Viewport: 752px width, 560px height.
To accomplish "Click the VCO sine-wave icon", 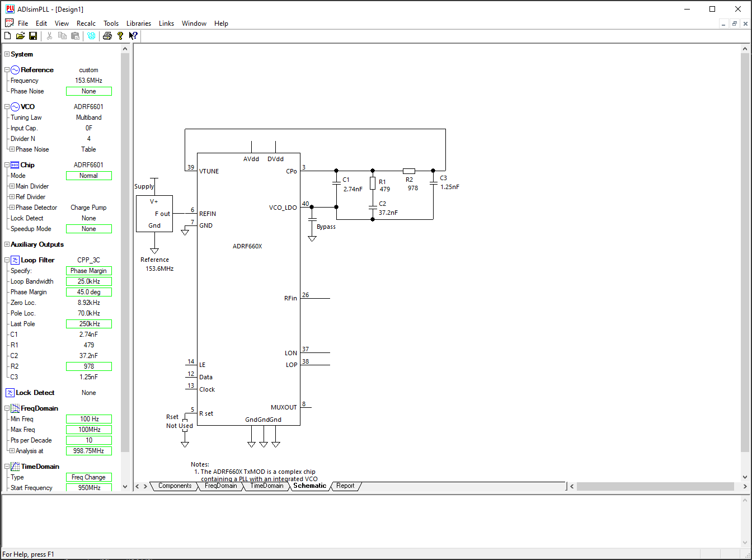I will 15,107.
